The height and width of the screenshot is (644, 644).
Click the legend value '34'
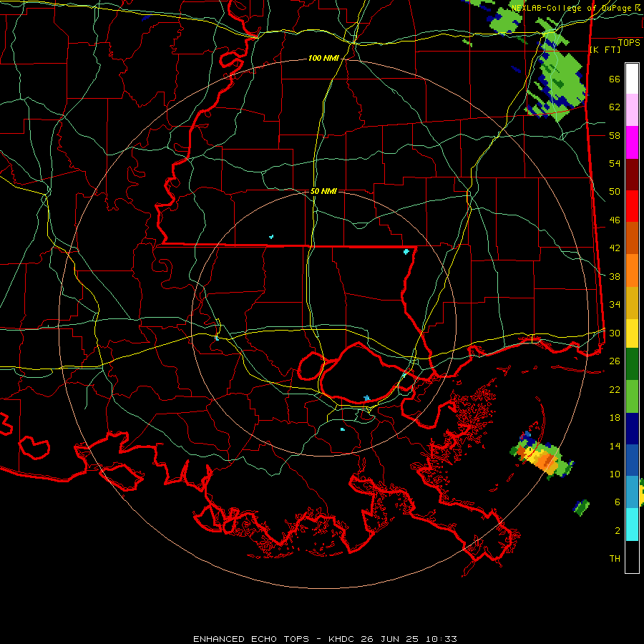coord(615,305)
